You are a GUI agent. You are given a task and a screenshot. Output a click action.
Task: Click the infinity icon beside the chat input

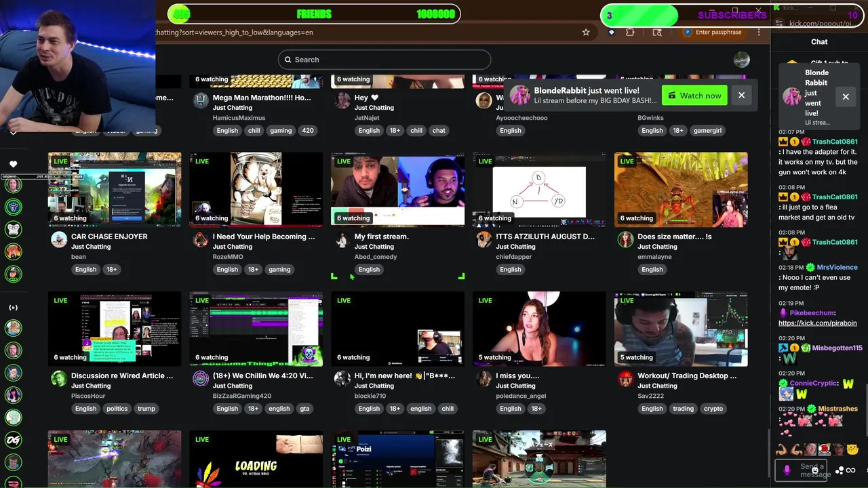pyautogui.click(x=850, y=470)
